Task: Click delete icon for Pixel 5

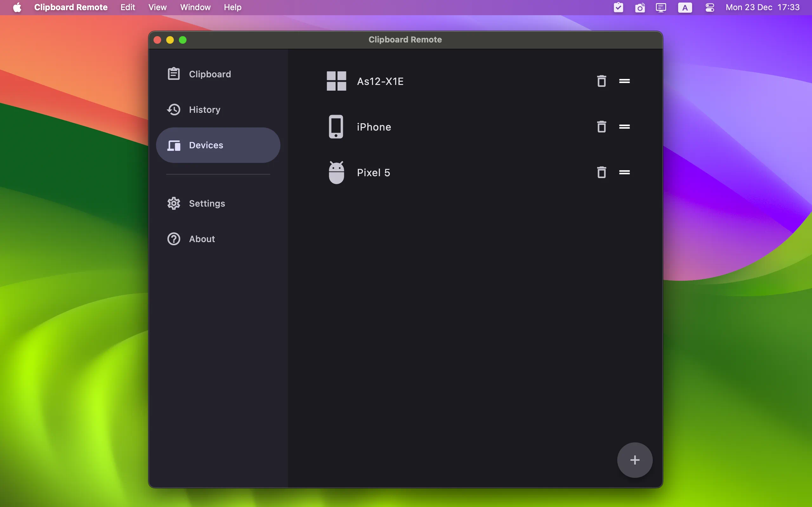Action: [x=601, y=172]
